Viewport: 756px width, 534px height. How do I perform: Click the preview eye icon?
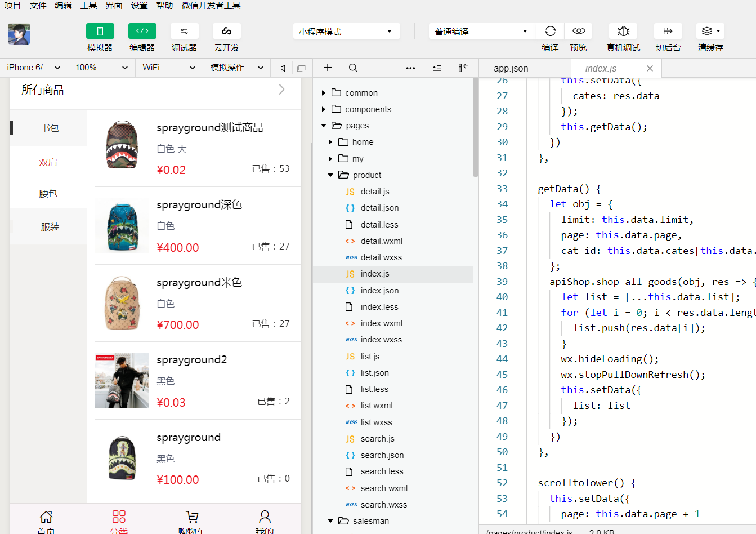pos(578,32)
